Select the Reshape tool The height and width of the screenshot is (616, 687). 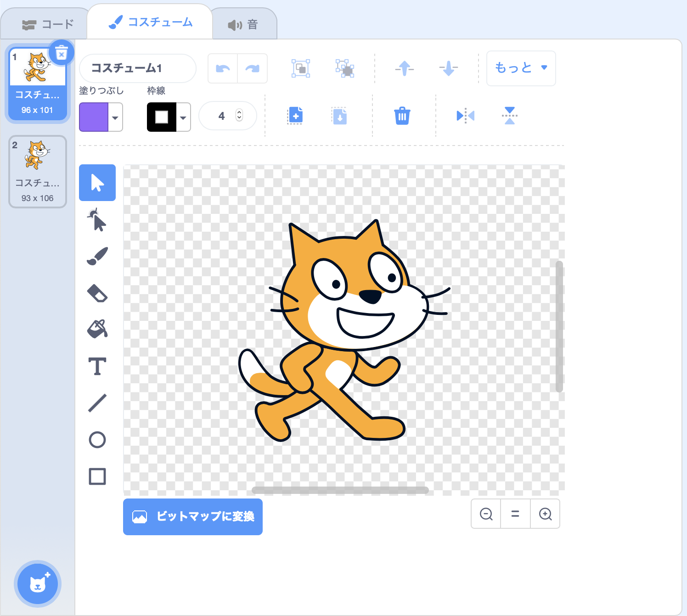coord(97,219)
